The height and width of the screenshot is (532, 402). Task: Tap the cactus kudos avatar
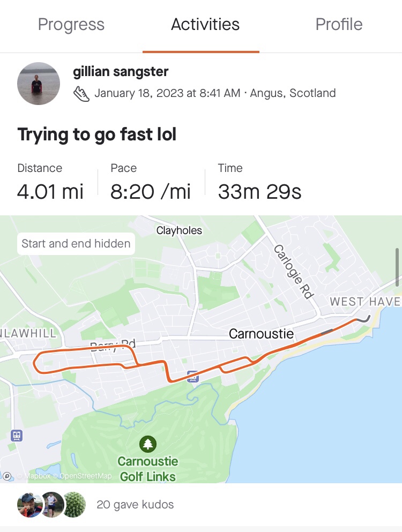pos(74,504)
